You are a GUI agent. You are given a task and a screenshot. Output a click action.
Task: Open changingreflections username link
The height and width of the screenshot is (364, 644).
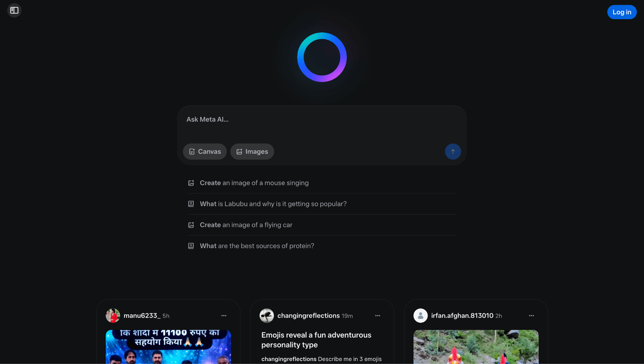pos(308,316)
